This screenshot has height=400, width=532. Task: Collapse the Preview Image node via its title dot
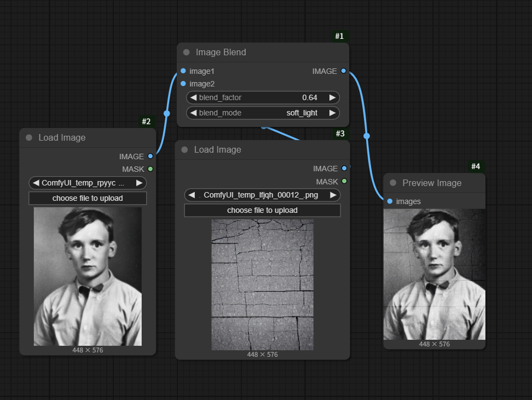click(x=393, y=183)
